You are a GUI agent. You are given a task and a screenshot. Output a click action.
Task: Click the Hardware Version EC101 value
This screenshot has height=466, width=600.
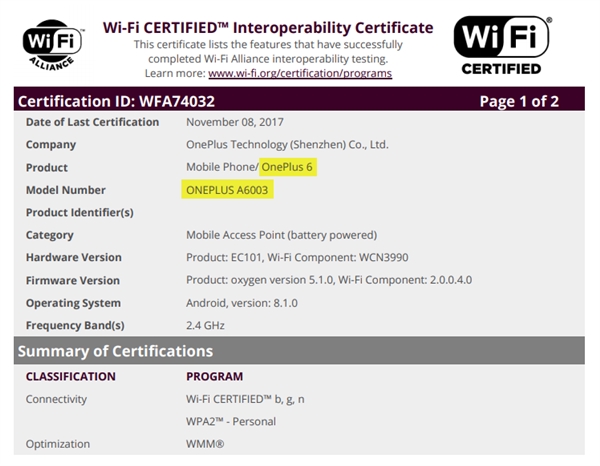click(311, 258)
